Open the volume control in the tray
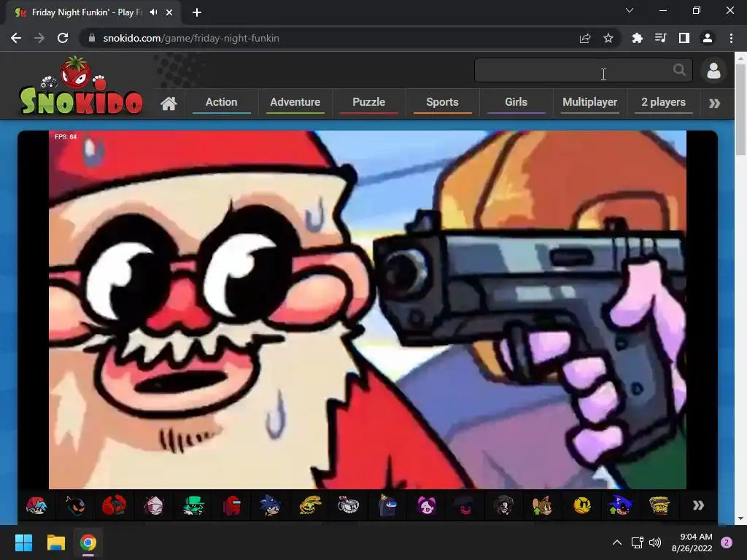Image resolution: width=747 pixels, height=560 pixels. tap(655, 542)
